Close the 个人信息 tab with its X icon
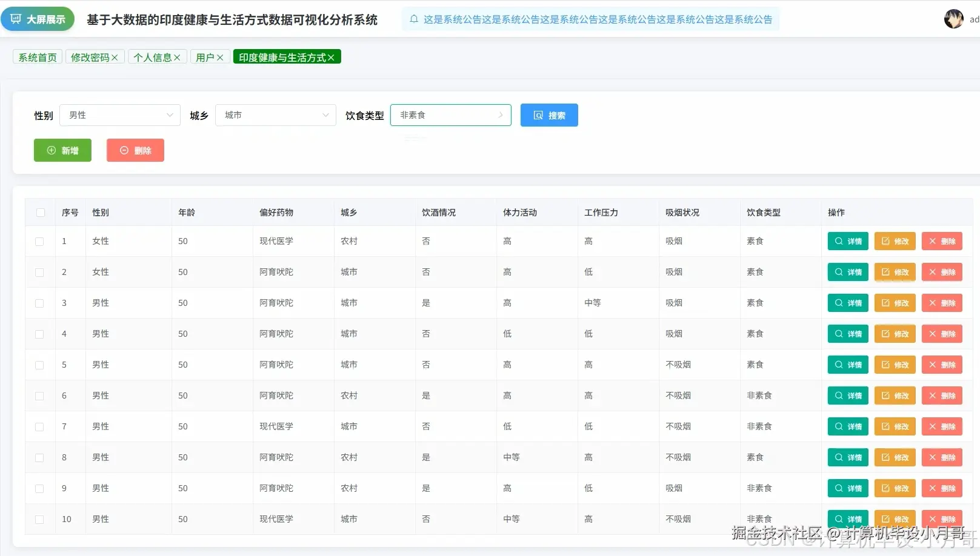980x556 pixels. click(x=177, y=58)
